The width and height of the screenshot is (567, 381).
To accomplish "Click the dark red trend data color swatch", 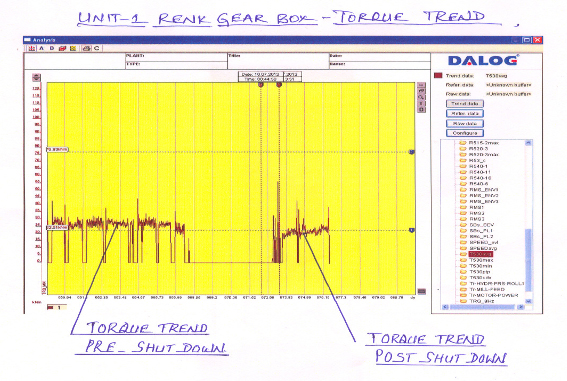I will click(438, 76).
